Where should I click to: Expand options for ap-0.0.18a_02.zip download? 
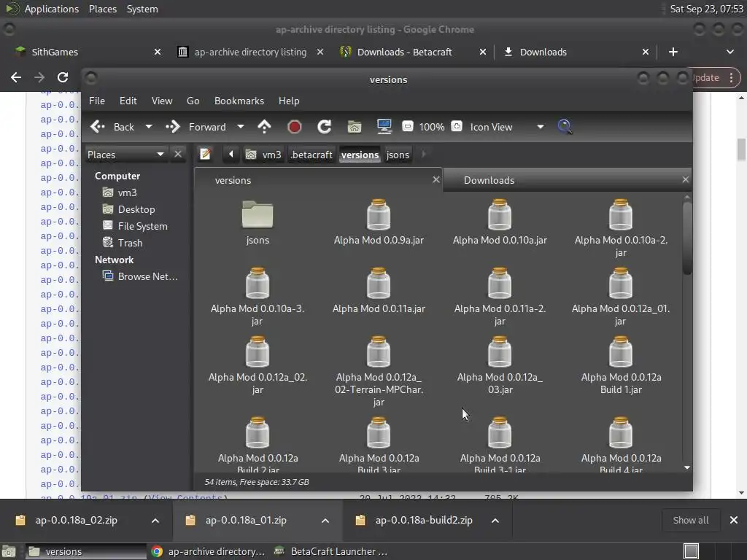click(x=155, y=521)
